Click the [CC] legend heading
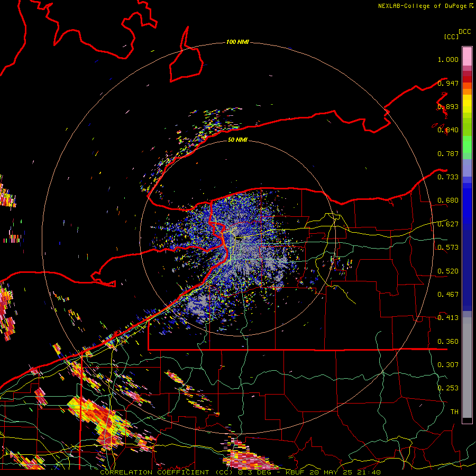Image resolution: width=476 pixels, height=476 pixels. coord(451,36)
